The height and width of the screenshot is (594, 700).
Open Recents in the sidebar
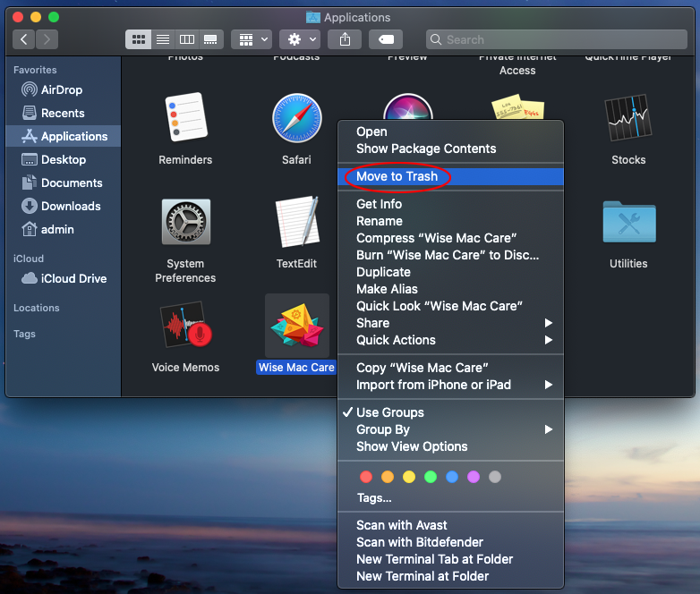(64, 113)
